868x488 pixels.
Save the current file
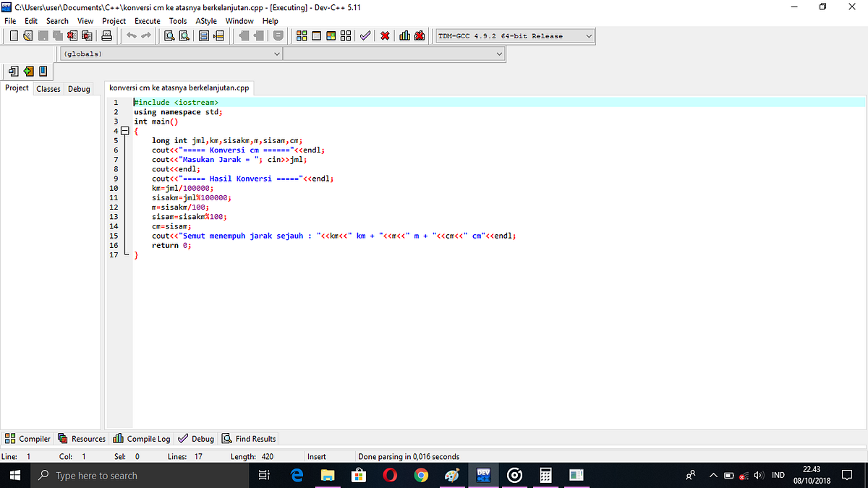pyautogui.click(x=41, y=35)
